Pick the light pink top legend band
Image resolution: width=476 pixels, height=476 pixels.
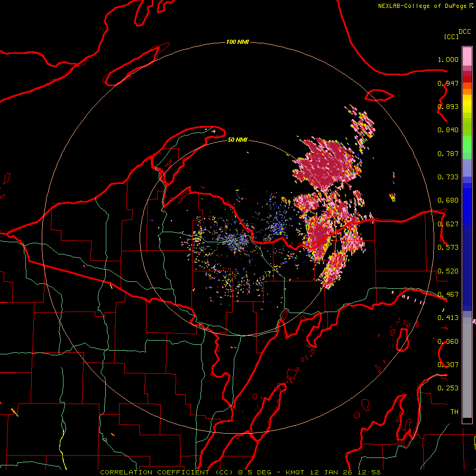pyautogui.click(x=467, y=57)
